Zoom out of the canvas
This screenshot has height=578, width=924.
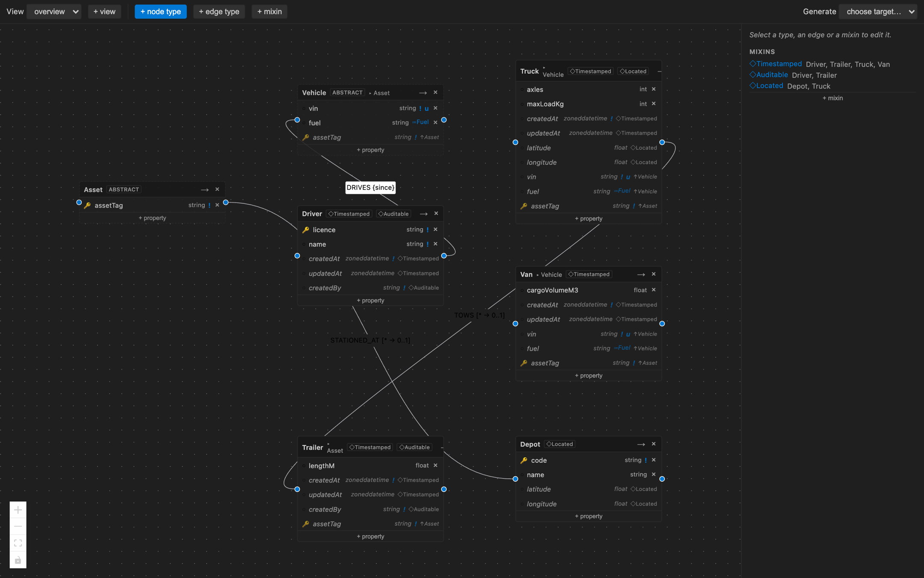18,527
